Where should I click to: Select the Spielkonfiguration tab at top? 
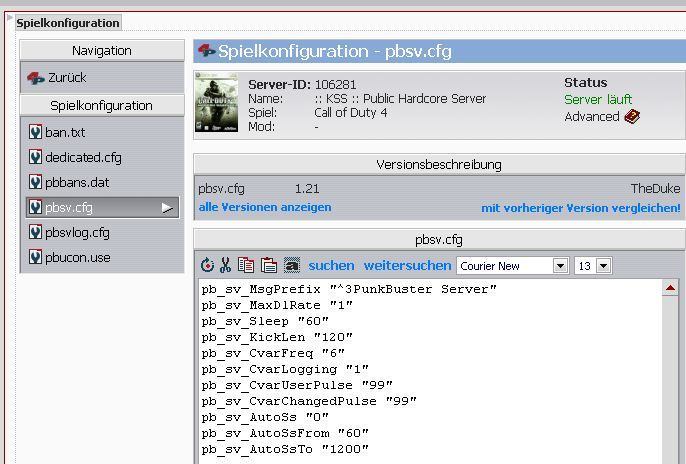[x=68, y=23]
